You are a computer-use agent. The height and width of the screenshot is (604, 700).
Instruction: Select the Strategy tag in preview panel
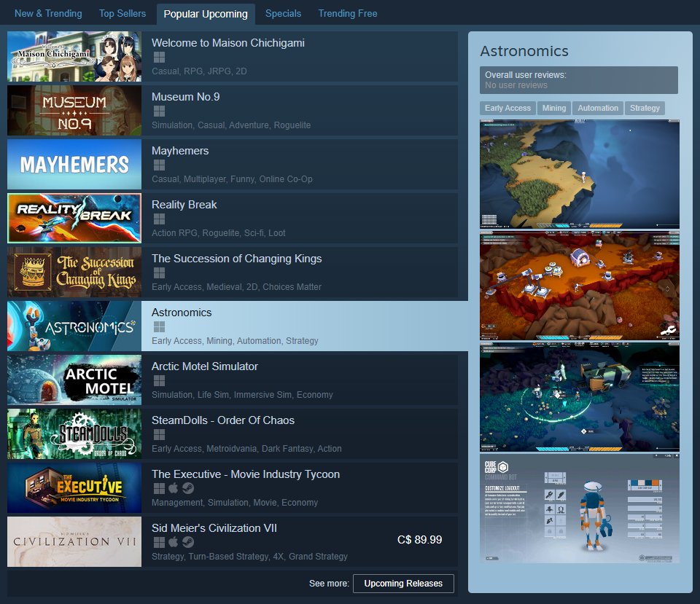click(x=645, y=108)
